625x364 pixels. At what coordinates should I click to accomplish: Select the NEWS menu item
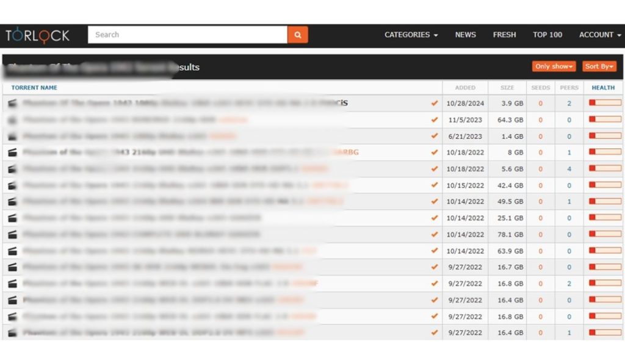point(465,35)
